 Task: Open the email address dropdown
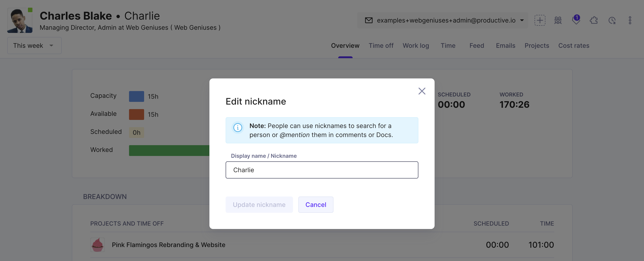pyautogui.click(x=443, y=20)
